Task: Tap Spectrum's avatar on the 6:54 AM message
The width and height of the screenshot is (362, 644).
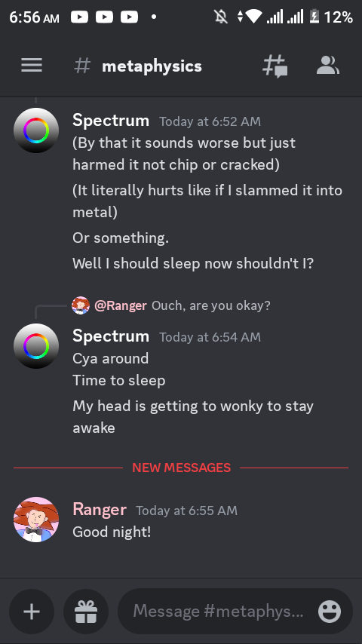Action: point(36,346)
